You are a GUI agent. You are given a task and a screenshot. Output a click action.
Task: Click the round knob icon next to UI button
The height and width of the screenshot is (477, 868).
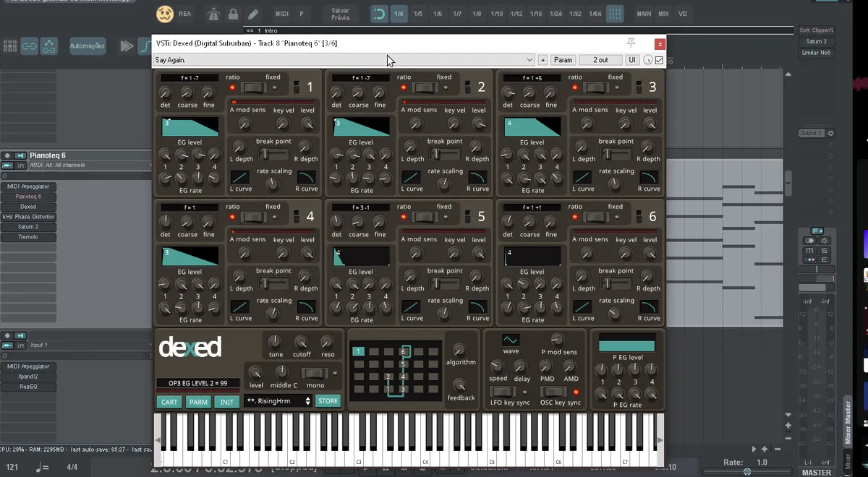(x=647, y=60)
